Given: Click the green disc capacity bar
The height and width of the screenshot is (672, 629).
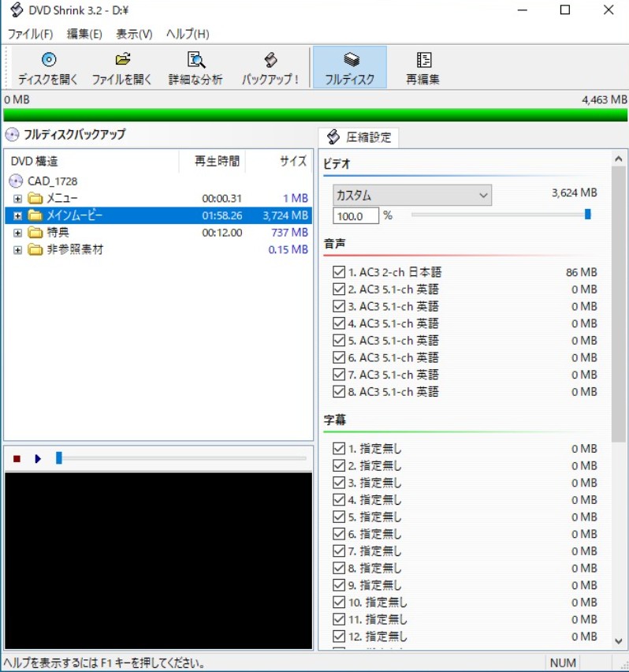Looking at the screenshot, I should [x=315, y=115].
